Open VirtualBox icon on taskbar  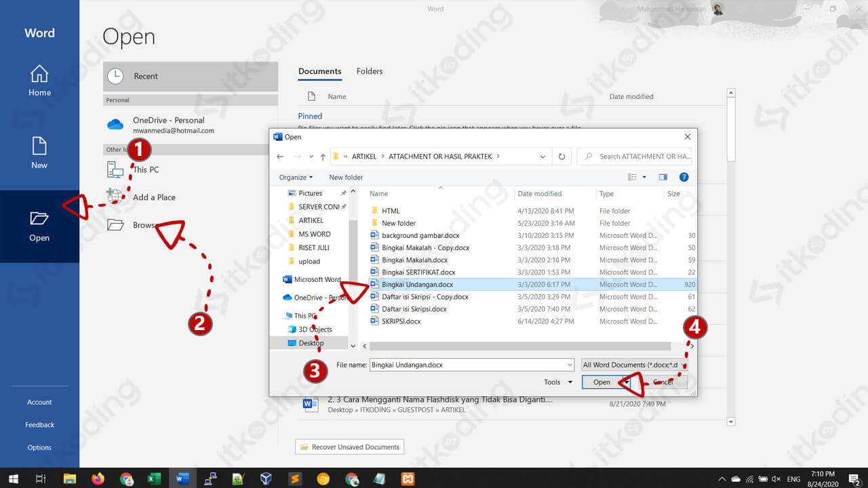266,479
